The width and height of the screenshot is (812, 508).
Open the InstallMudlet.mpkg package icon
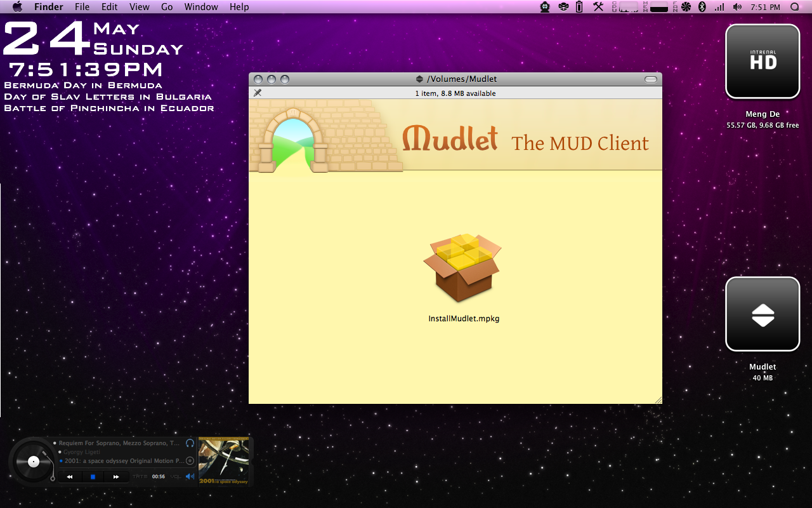[x=462, y=268]
